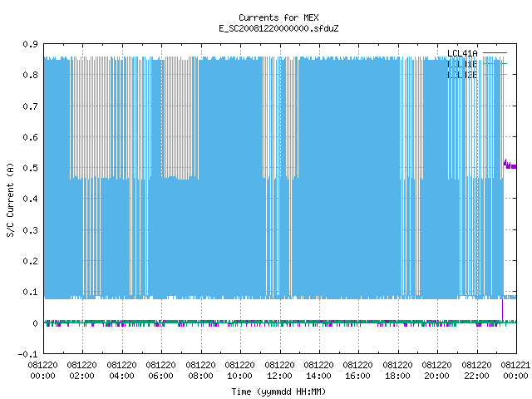This screenshot has width=532, height=399.
Task: Select the LCL41A legend label
Action: click(x=462, y=53)
